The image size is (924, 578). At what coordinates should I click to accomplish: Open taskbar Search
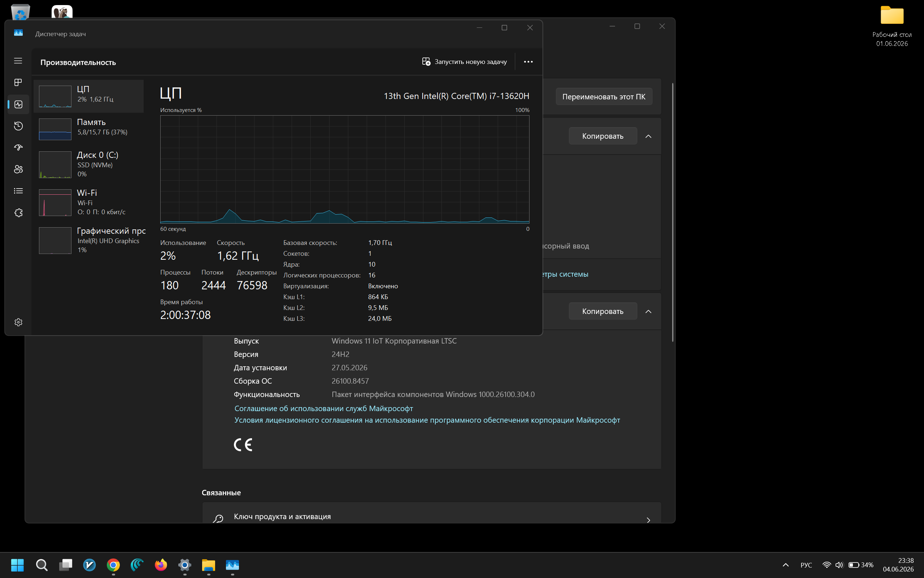(42, 565)
